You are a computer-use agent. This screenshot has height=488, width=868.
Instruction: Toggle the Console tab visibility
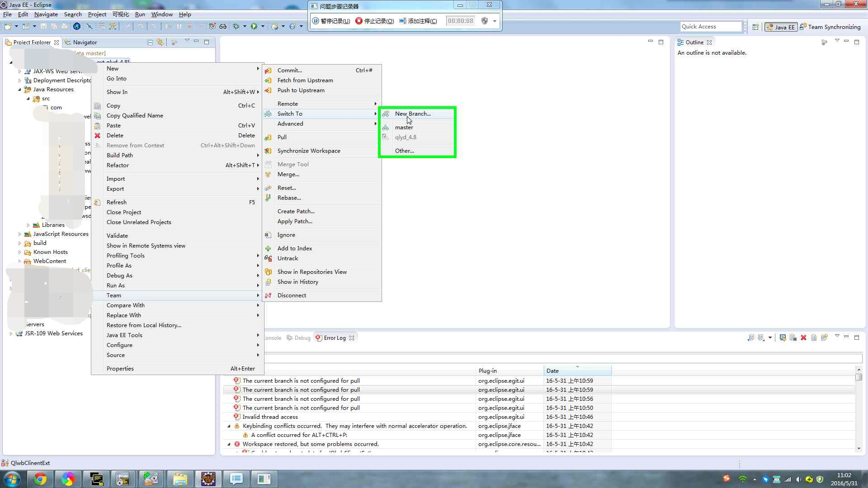tap(271, 338)
